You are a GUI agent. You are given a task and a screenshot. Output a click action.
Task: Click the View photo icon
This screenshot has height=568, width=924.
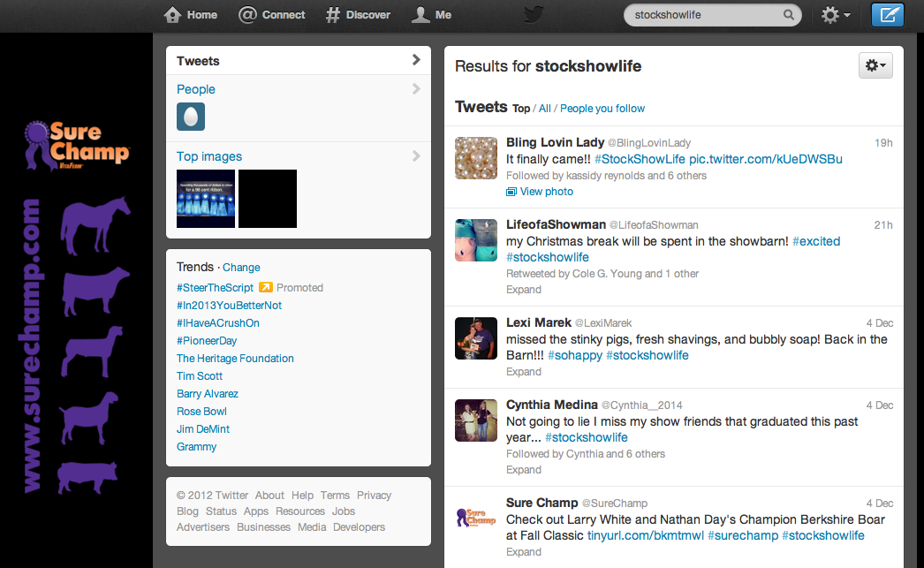(x=511, y=192)
